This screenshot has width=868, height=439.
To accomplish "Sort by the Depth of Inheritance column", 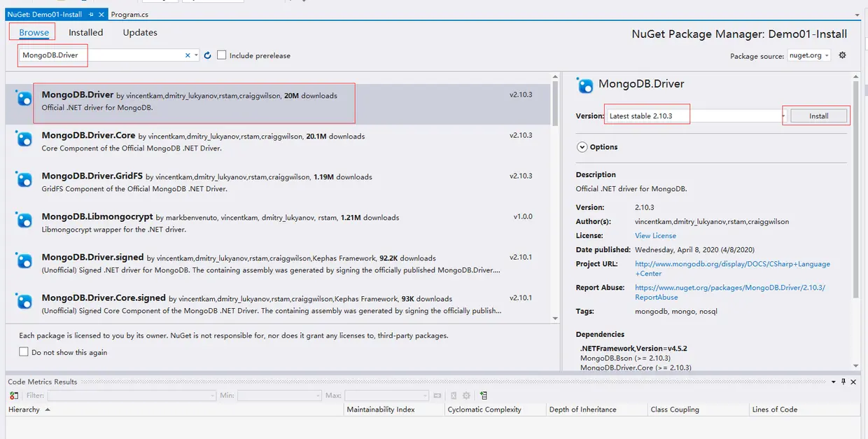I will pyautogui.click(x=596, y=410).
